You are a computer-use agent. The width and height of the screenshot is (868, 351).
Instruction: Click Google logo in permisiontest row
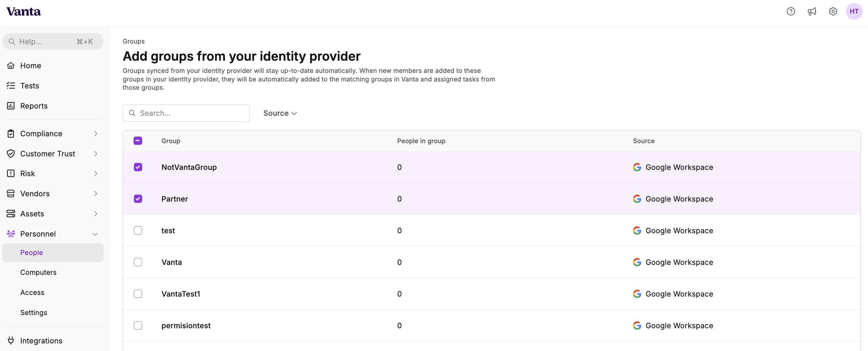tap(637, 326)
